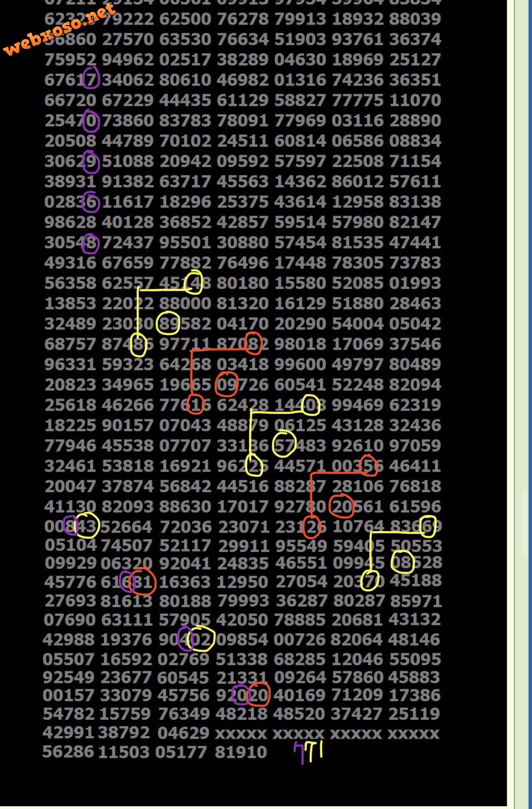Pick the number 47441

415,242
